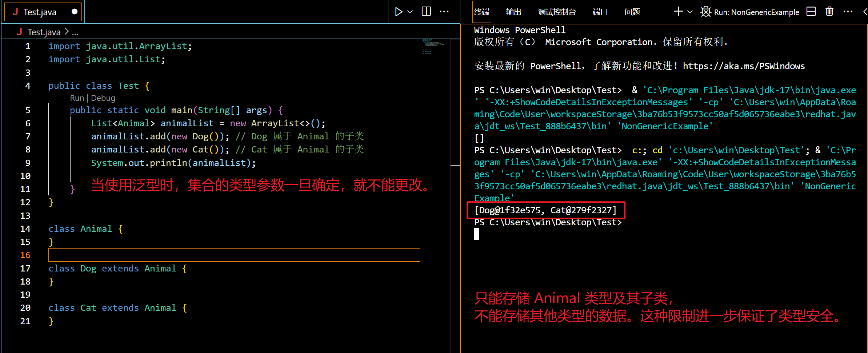
Task: Create new terminal with plus icon
Action: (x=678, y=12)
